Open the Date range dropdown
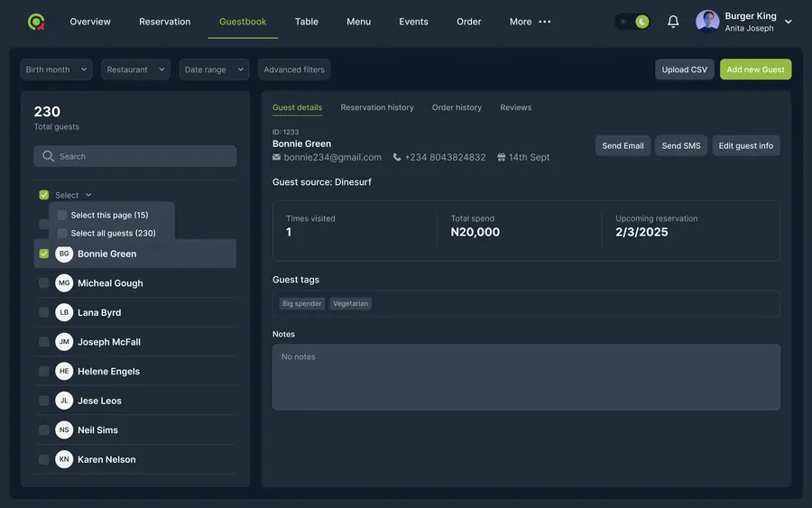The image size is (812, 508). [214, 69]
